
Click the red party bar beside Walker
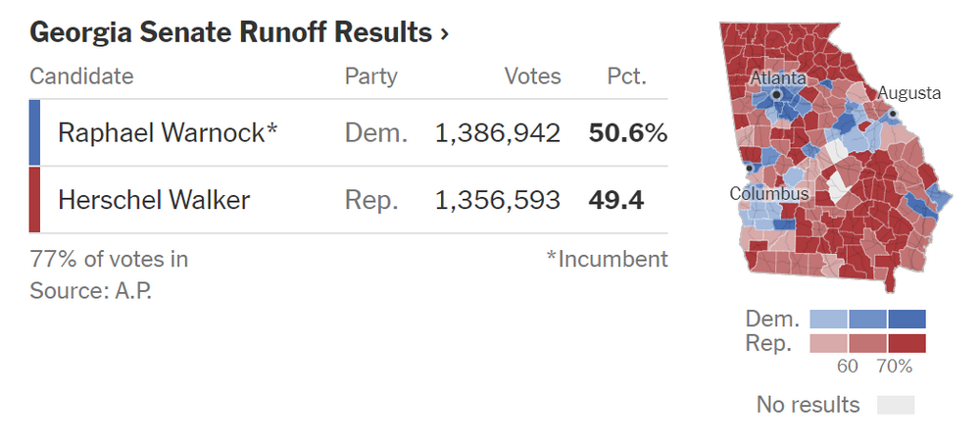(x=35, y=200)
